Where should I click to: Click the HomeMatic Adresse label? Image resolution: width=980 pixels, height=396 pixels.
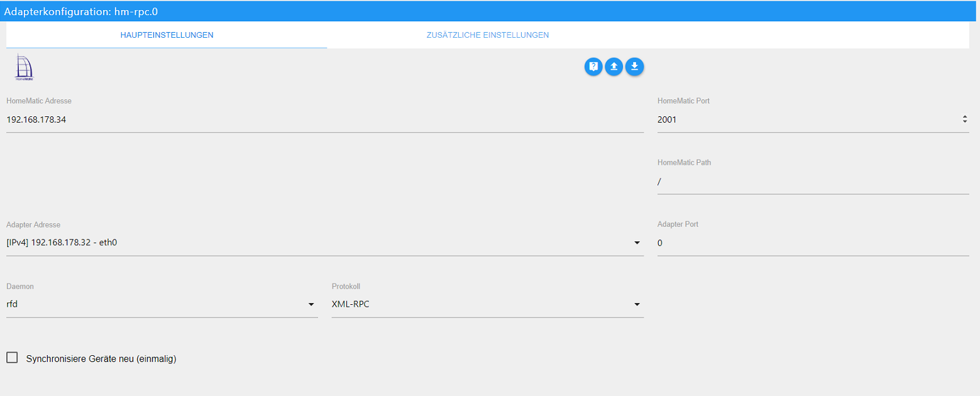[39, 101]
